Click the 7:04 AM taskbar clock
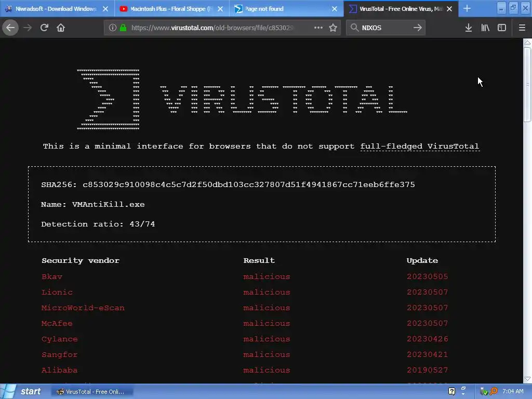 [x=513, y=391]
